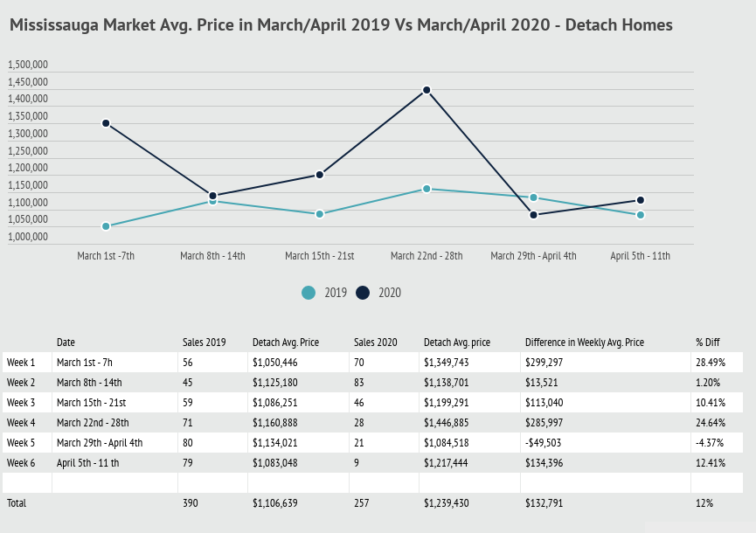Click the 2020 peak point for March 22nd-28th

[427, 90]
